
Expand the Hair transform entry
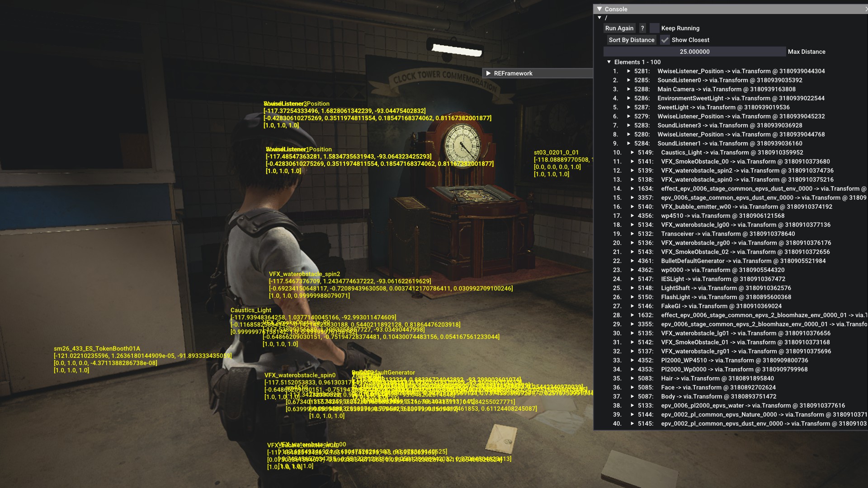pos(632,379)
